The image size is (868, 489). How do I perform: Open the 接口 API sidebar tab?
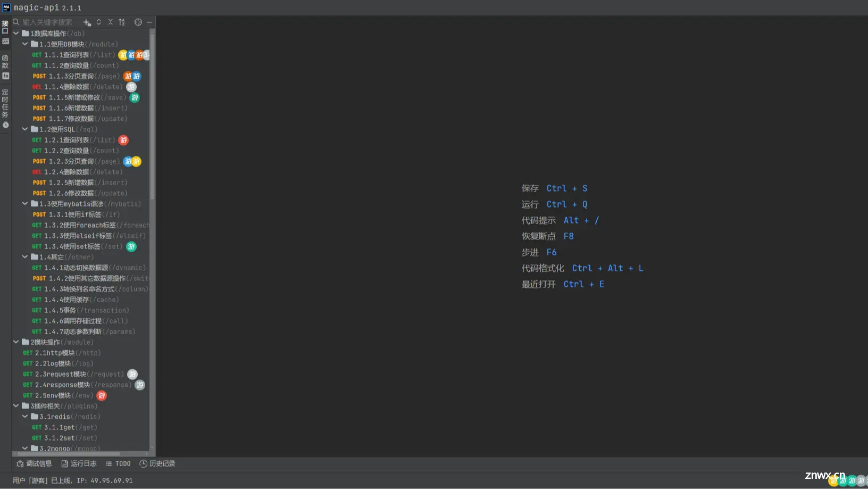[x=5, y=31]
